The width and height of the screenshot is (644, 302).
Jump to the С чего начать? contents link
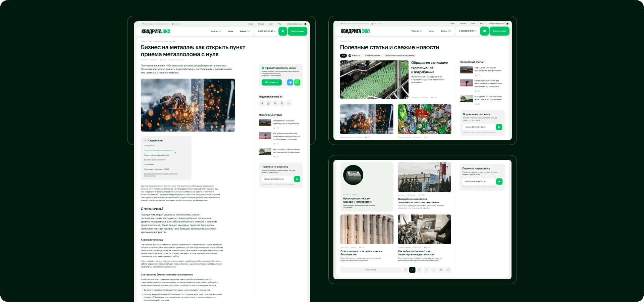(149, 146)
